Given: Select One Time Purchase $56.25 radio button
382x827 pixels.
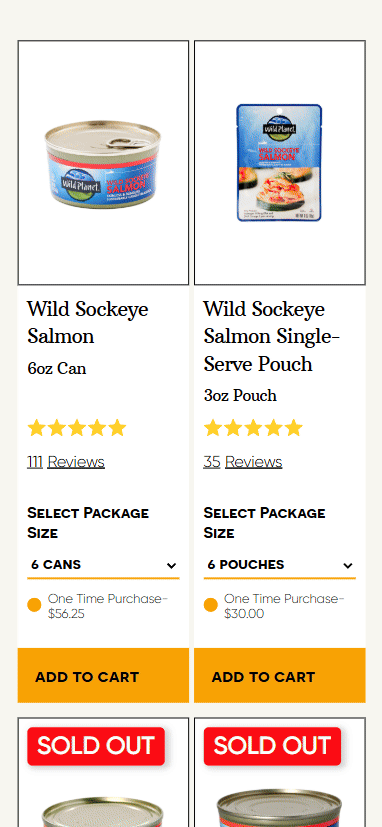Looking at the screenshot, I should point(34,605).
